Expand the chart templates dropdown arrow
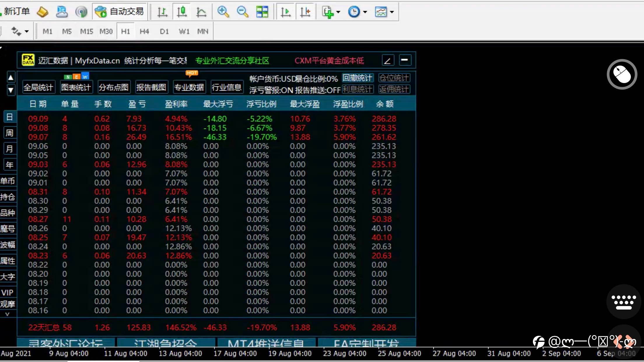644x362 pixels. tap(392, 12)
